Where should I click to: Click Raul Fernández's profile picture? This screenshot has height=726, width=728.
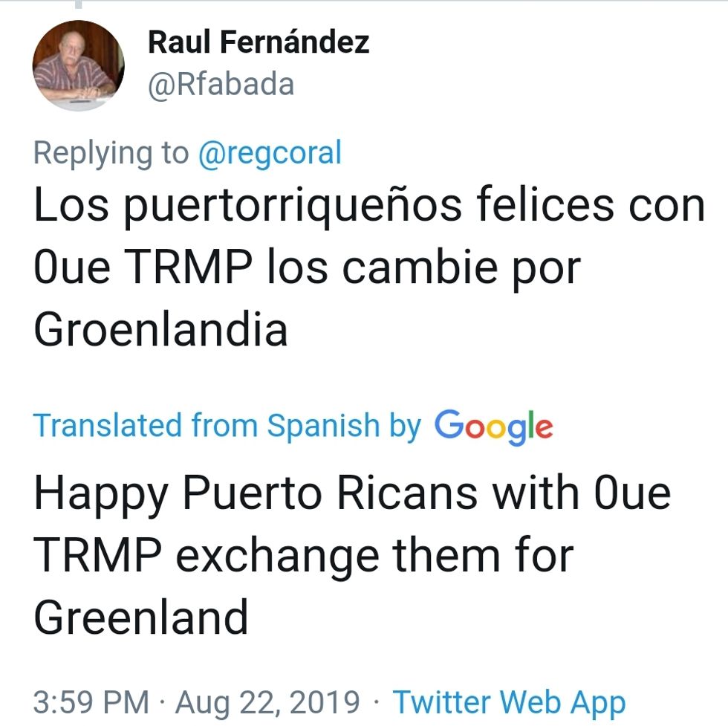pos(78,65)
